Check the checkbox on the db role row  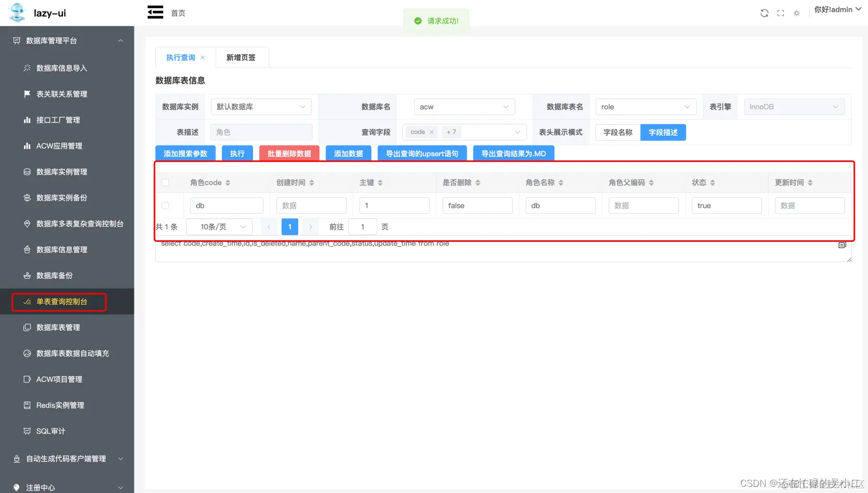pyautogui.click(x=165, y=205)
